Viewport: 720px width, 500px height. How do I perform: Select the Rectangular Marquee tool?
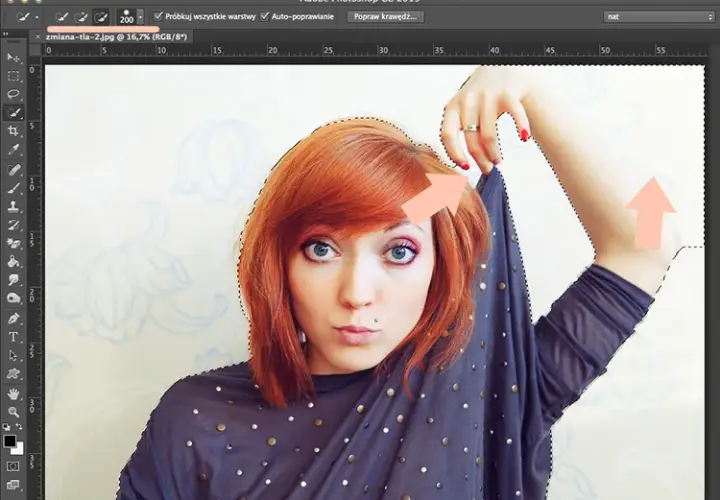(13, 76)
